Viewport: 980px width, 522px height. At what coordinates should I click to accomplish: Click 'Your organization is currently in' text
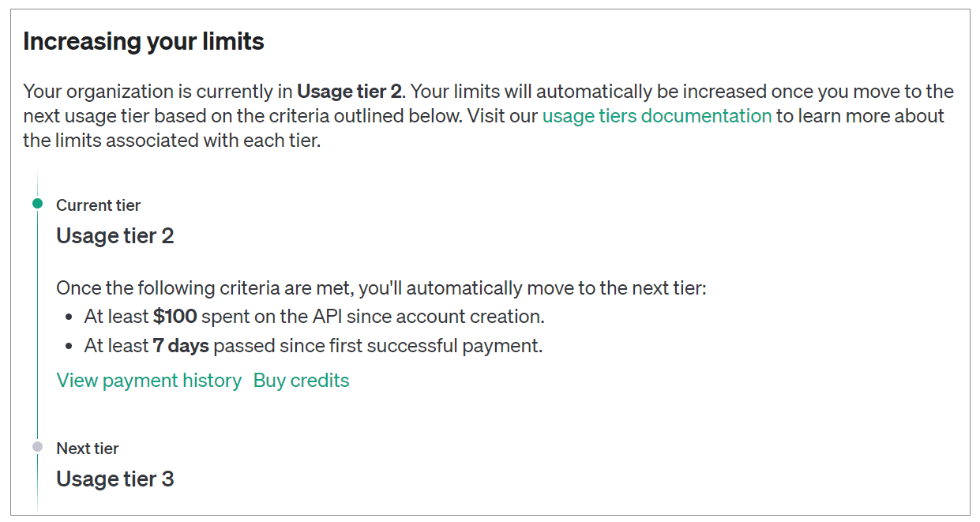tap(158, 92)
